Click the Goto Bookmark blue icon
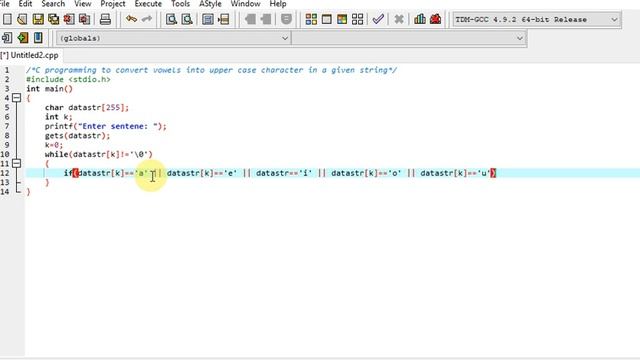This screenshot has width=640, height=360. (38, 38)
